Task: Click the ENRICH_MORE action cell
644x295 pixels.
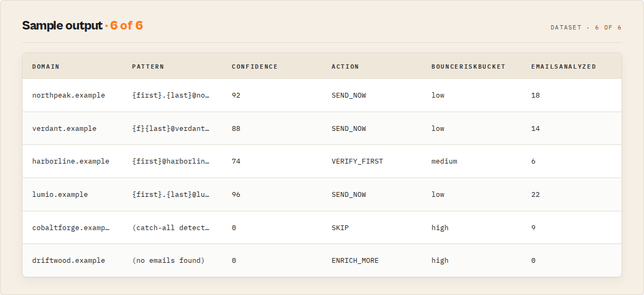Action: pyautogui.click(x=355, y=261)
